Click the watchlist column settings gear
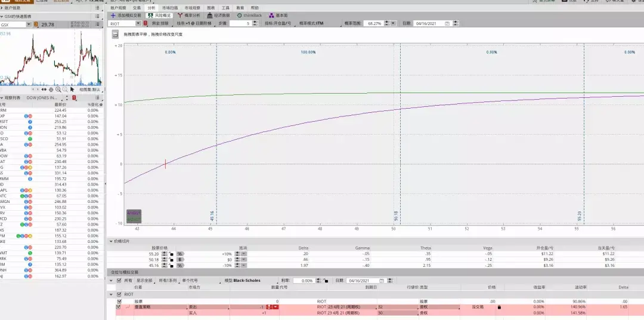The width and height of the screenshot is (644, 320). (x=101, y=104)
